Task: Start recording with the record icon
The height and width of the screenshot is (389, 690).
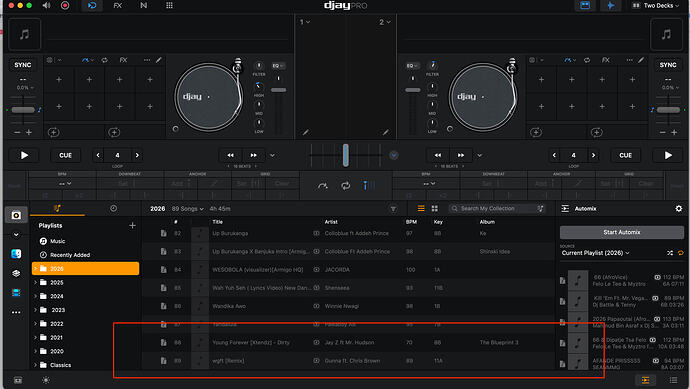Action: click(65, 6)
